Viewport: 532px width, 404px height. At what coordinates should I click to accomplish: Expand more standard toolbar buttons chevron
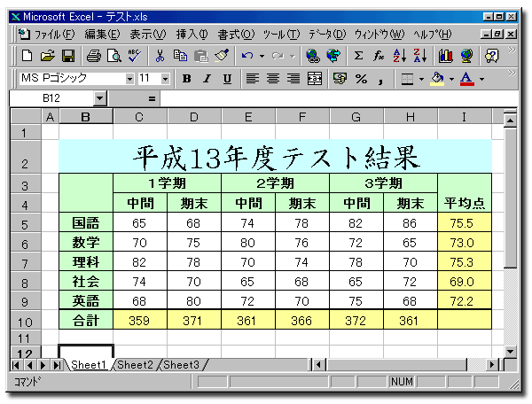click(512, 50)
